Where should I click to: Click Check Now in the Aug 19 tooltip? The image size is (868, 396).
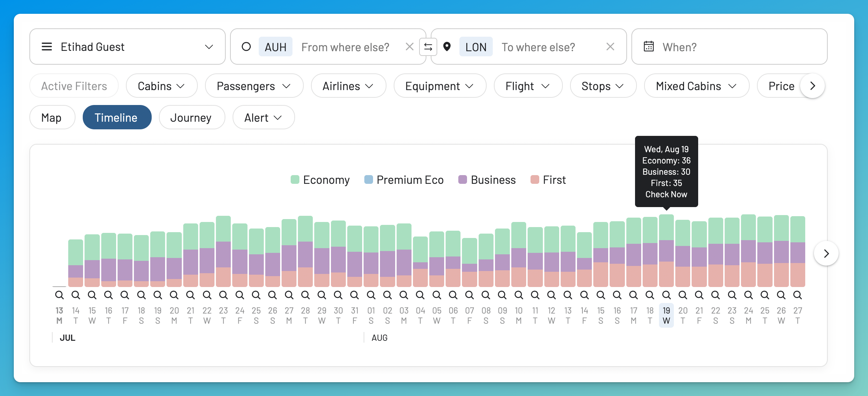point(666,194)
